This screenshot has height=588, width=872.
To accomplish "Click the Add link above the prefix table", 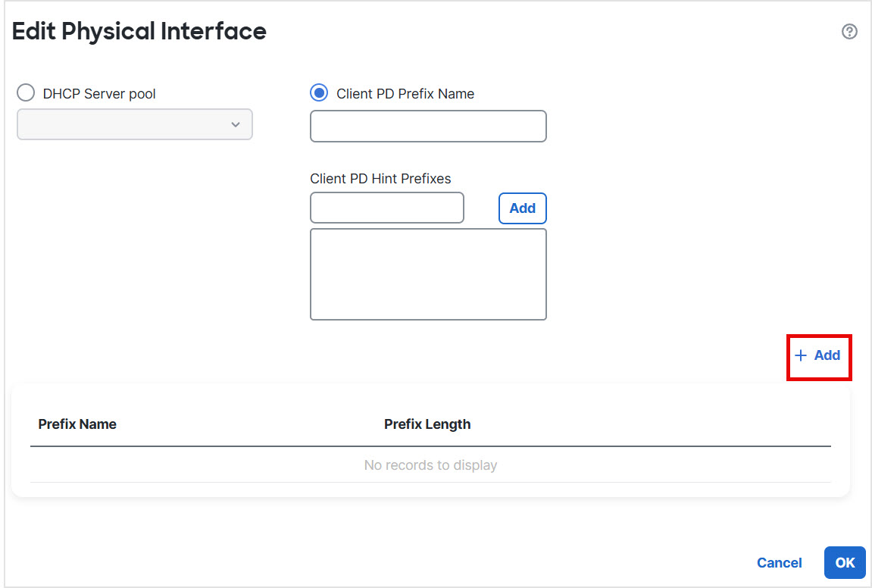I will [x=827, y=355].
